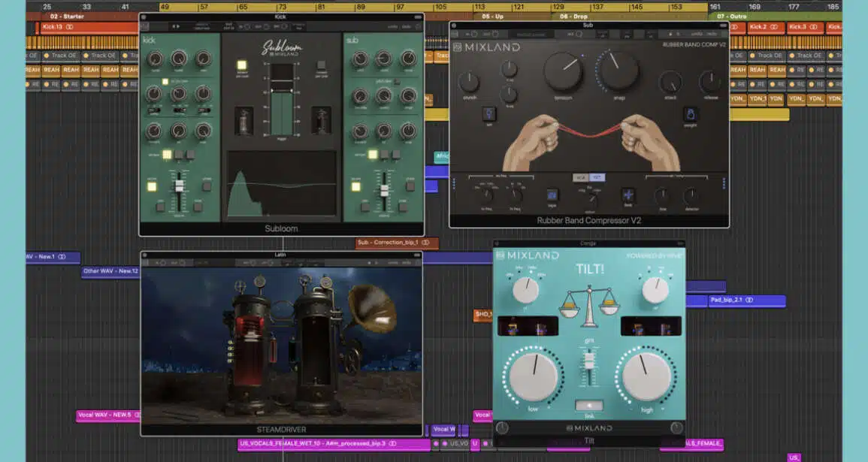The width and height of the screenshot is (868, 462).
Task: Click the Subloom waveform display
Action: tap(281, 183)
